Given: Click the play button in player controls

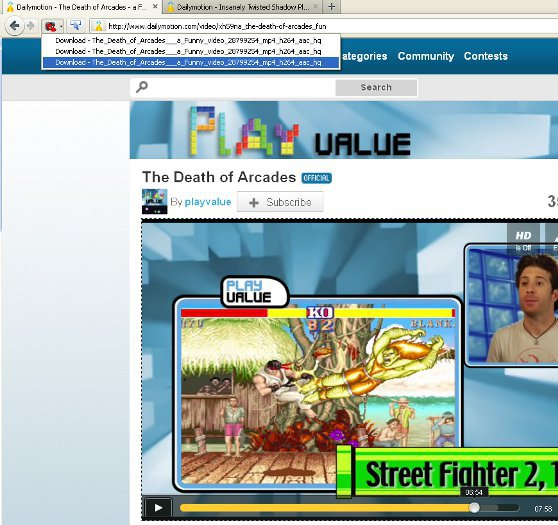Looking at the screenshot, I should coord(158,508).
